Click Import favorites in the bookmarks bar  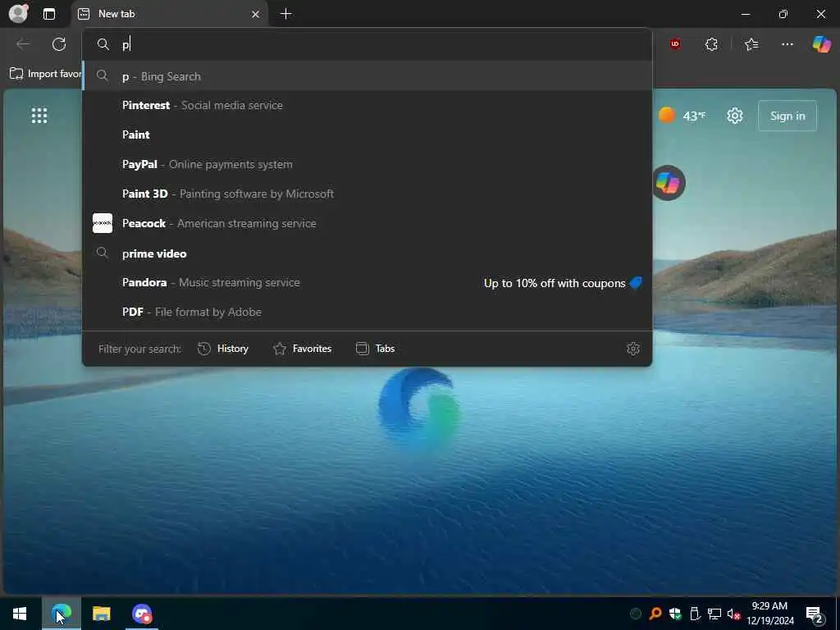[x=46, y=74]
